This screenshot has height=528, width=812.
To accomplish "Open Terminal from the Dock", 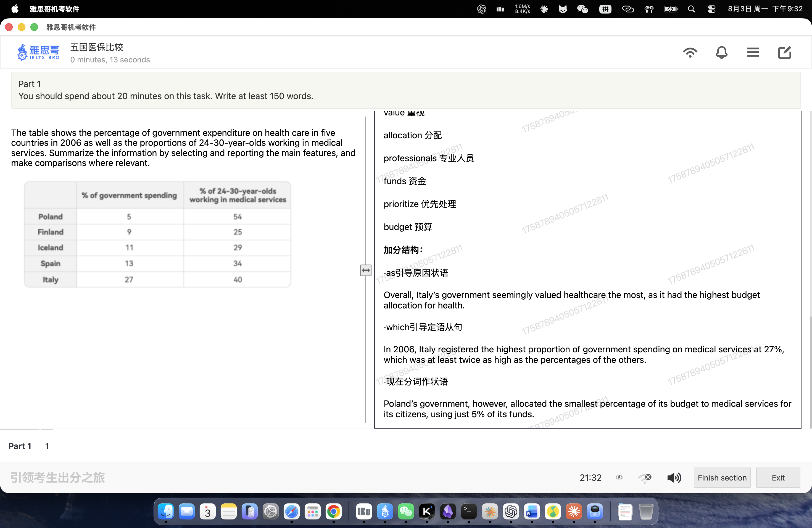I will [x=469, y=511].
